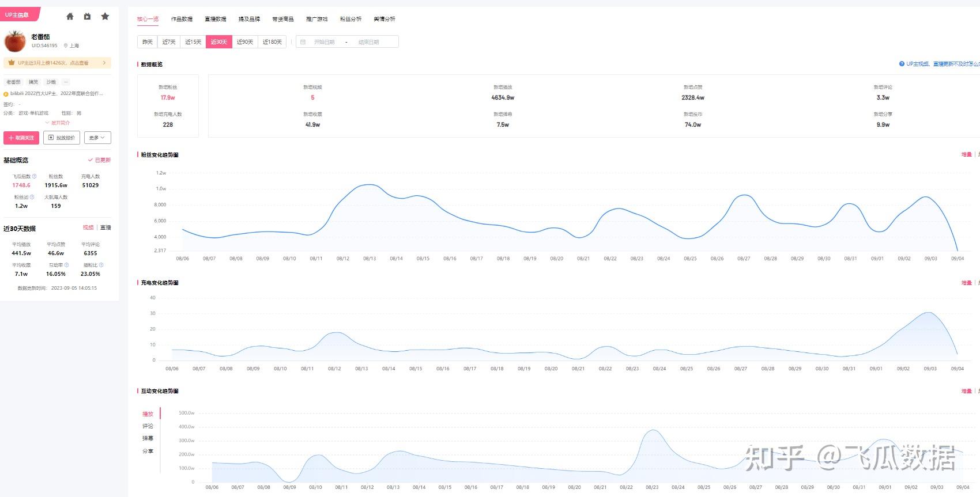This screenshot has width=980, height=497.
Task: Open the home icon in the UP主 header
Action: coord(70,16)
